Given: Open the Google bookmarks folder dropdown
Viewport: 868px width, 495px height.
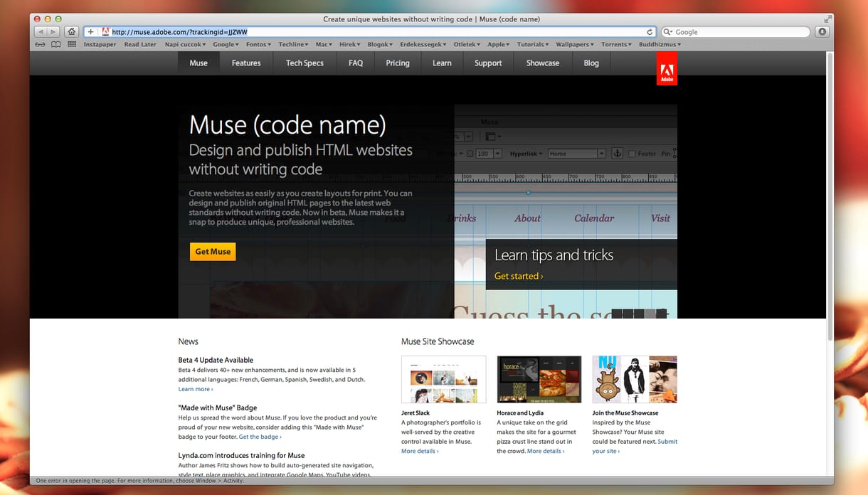Looking at the screenshot, I should click(x=226, y=44).
